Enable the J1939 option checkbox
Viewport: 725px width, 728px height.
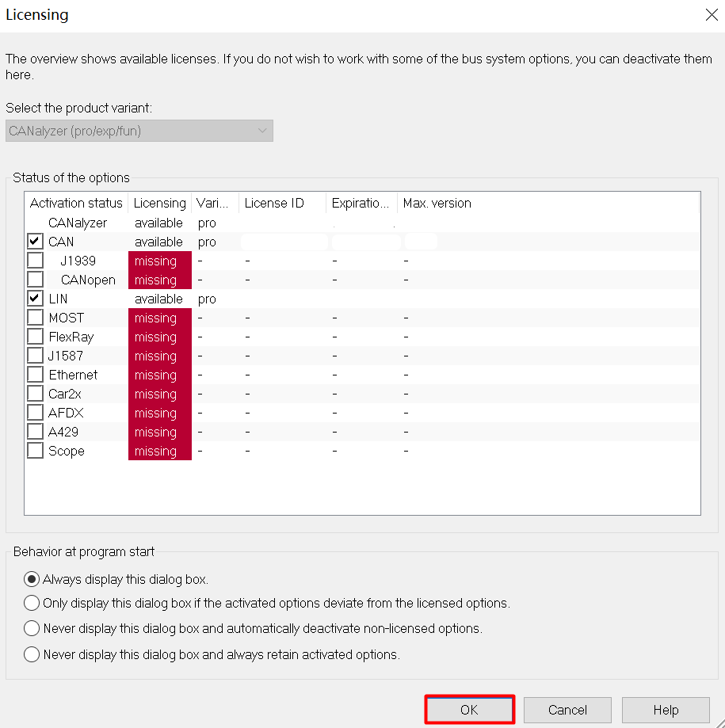click(x=35, y=261)
